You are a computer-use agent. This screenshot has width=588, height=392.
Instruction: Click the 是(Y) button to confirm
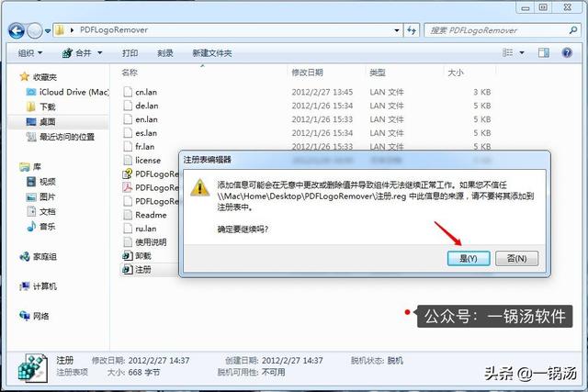[x=469, y=258]
